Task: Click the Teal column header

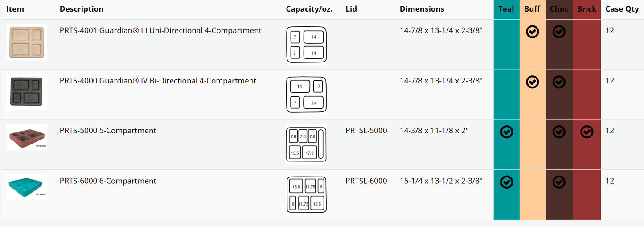Action: click(x=506, y=9)
